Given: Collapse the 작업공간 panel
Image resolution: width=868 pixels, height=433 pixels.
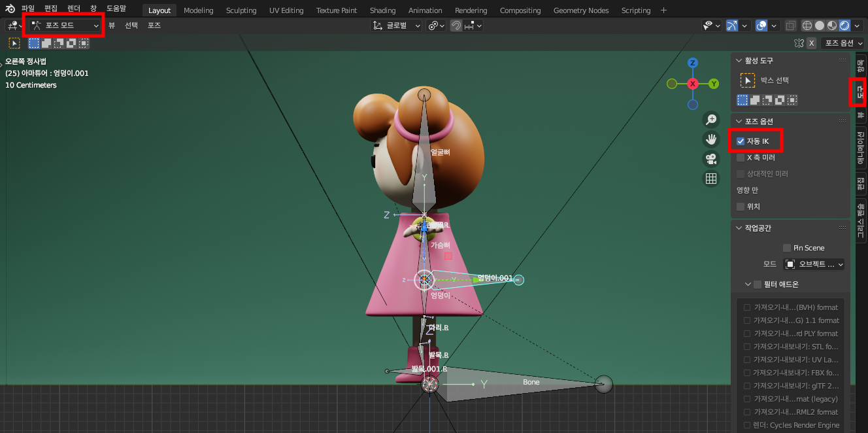Looking at the screenshot, I should (739, 228).
